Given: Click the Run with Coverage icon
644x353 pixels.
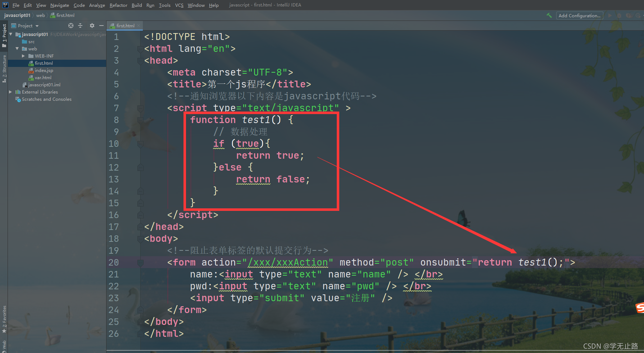Looking at the screenshot, I should tap(629, 15).
